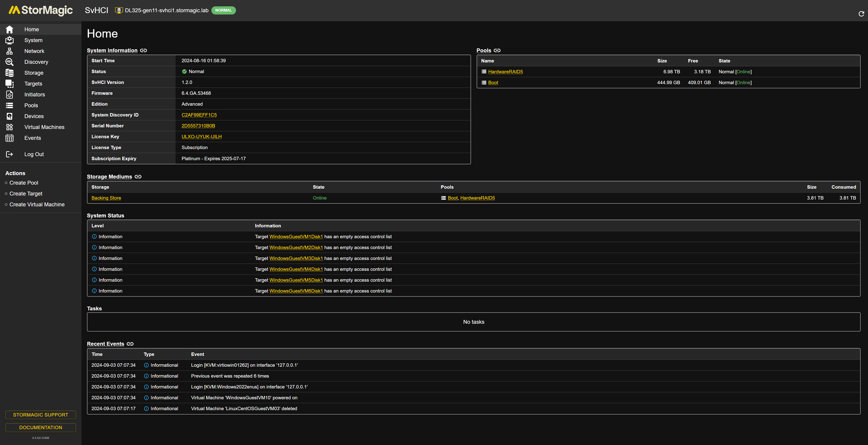
Task: Click the Network icon in sidebar
Action: point(10,51)
